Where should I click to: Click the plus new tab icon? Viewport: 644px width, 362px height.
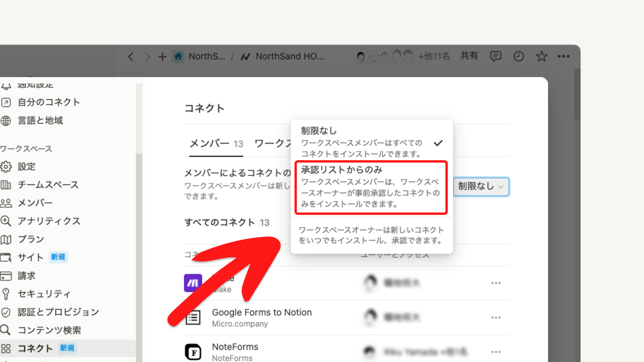[x=162, y=57]
